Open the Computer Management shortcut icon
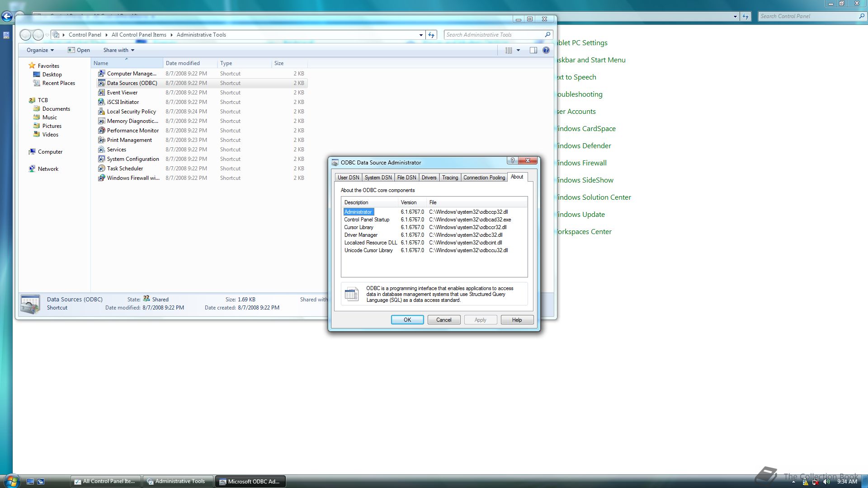Image resolution: width=868 pixels, height=488 pixels. (102, 73)
